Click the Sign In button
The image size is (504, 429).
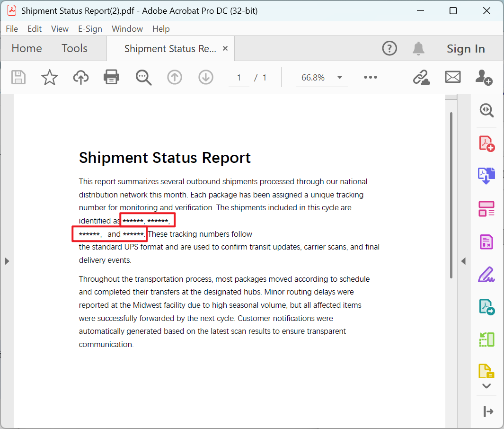coord(466,49)
